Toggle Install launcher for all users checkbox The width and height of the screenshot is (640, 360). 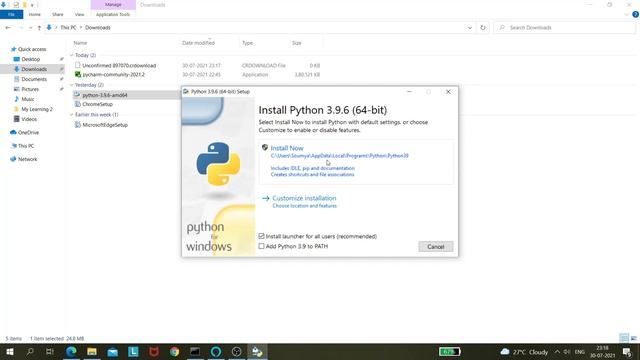coord(262,236)
